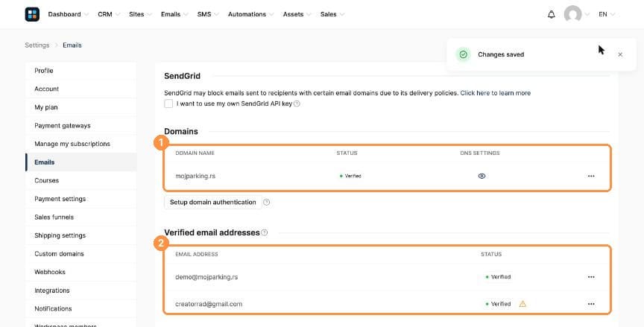Screen dimensions: 644x327
Task: Click the demo@mojparking.rs email address
Action: (206, 277)
